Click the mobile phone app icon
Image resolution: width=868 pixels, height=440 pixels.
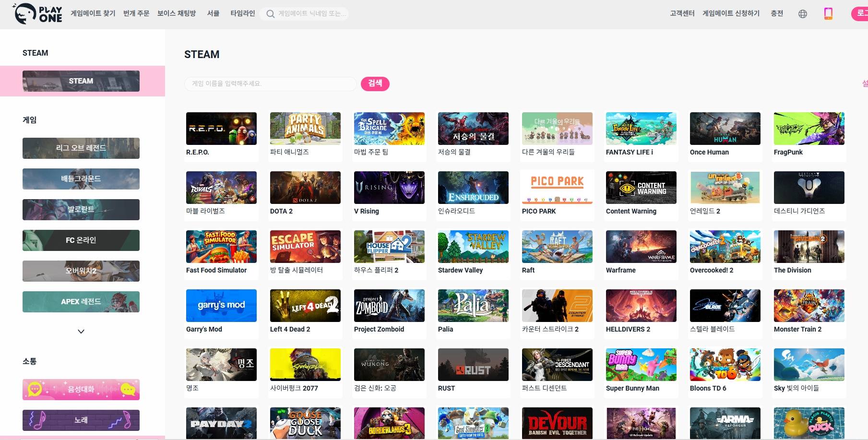[828, 13]
